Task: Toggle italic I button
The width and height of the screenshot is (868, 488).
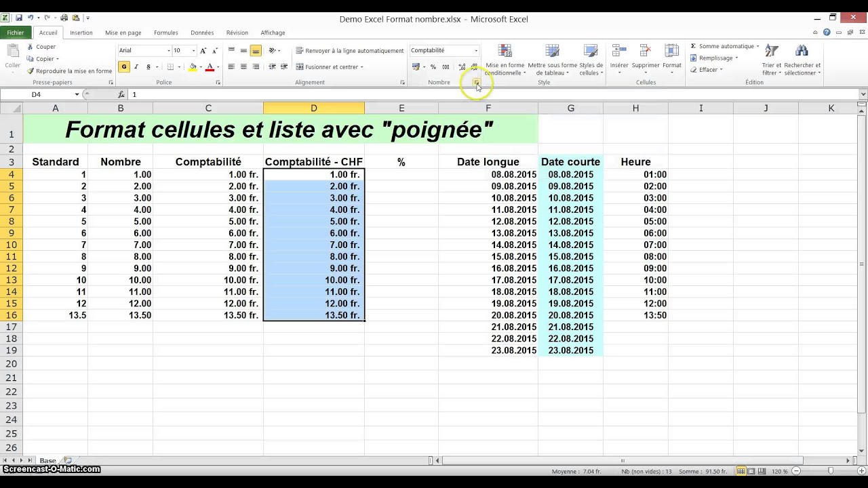Action: pos(136,66)
